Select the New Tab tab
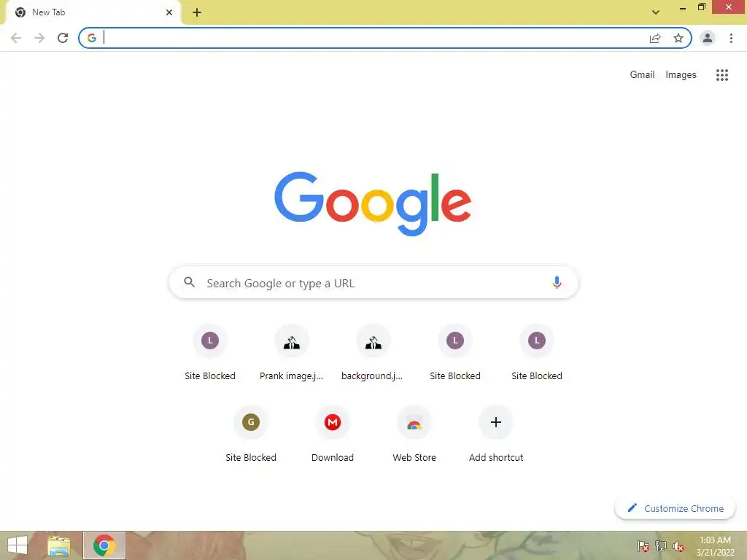 (93, 12)
